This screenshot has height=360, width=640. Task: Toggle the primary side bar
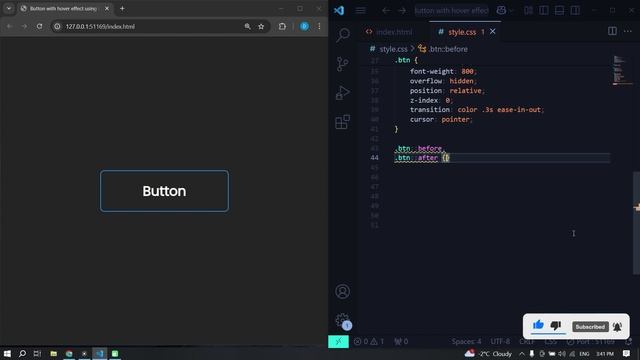click(x=544, y=11)
